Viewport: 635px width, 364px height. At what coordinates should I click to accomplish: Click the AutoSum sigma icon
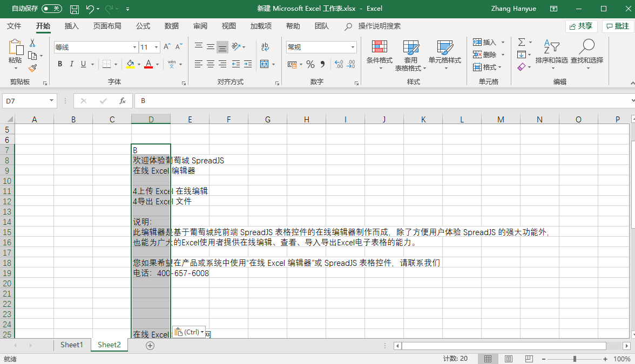click(522, 42)
